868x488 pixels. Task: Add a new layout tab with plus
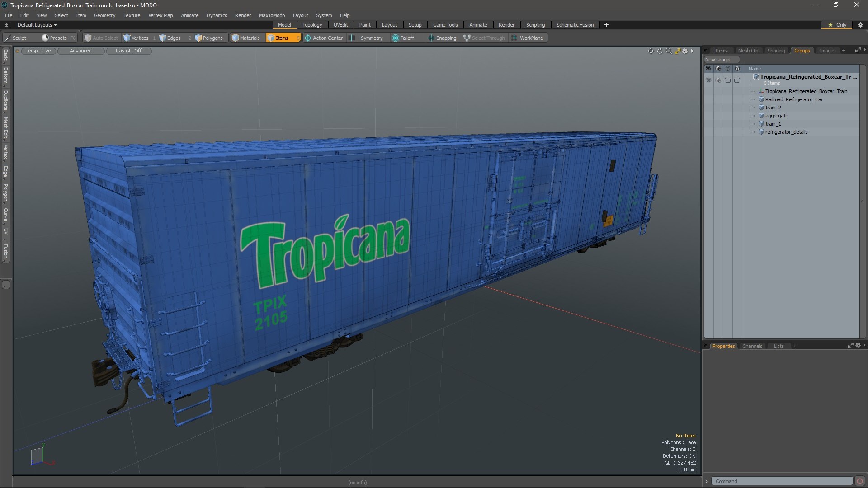point(606,25)
